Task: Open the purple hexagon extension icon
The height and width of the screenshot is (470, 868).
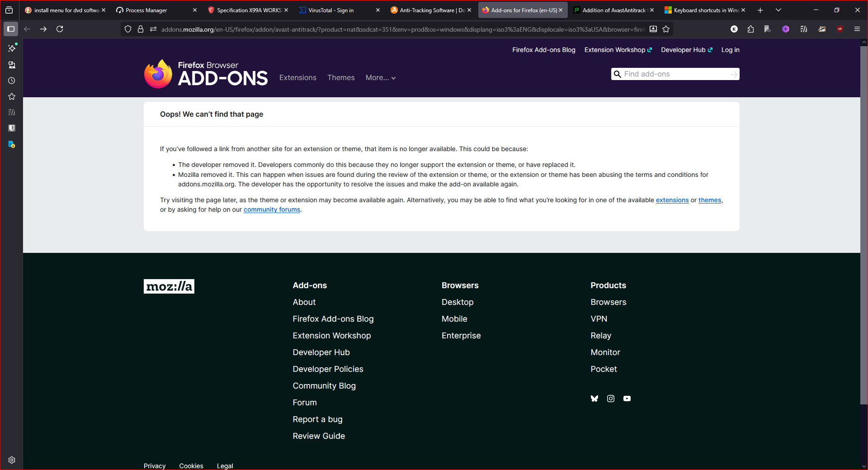Action: pos(786,29)
